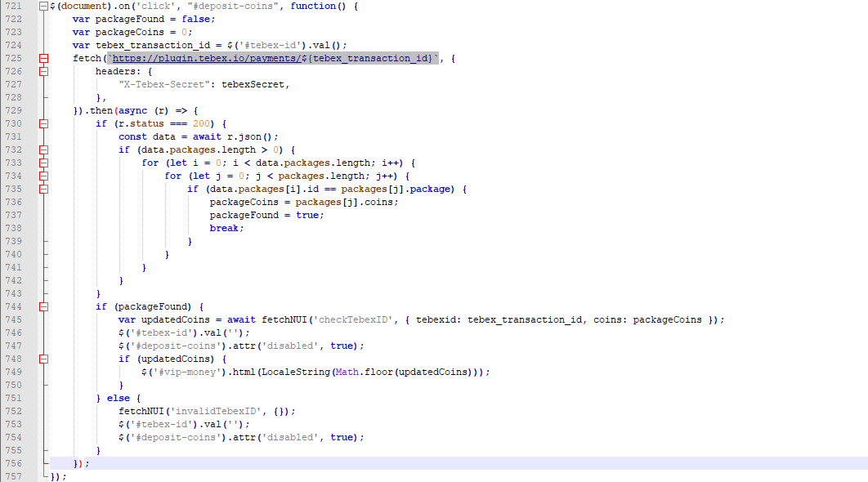
Task: Click 'r.json()' on line 731
Action: (249, 136)
